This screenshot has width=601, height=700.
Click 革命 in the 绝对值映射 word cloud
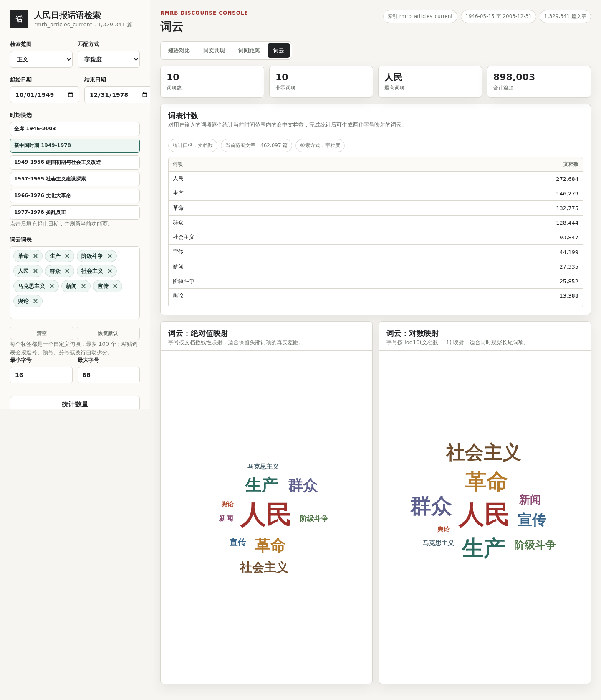click(270, 545)
